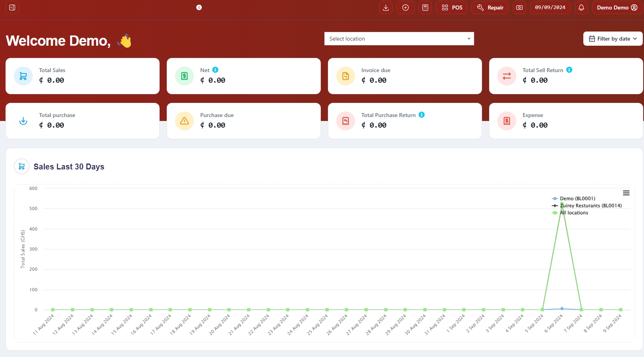Open the calculator tool
The width and height of the screenshot is (644, 357).
(x=425, y=7)
